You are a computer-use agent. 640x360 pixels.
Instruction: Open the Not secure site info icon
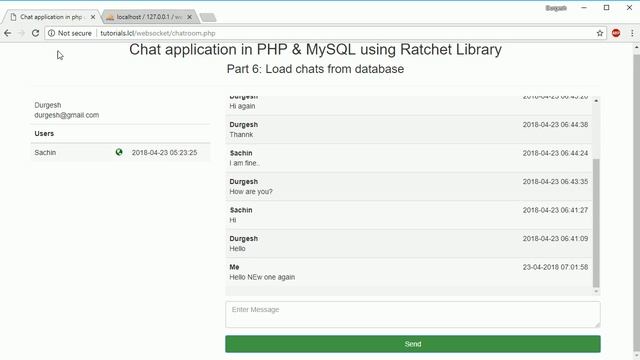point(51,33)
